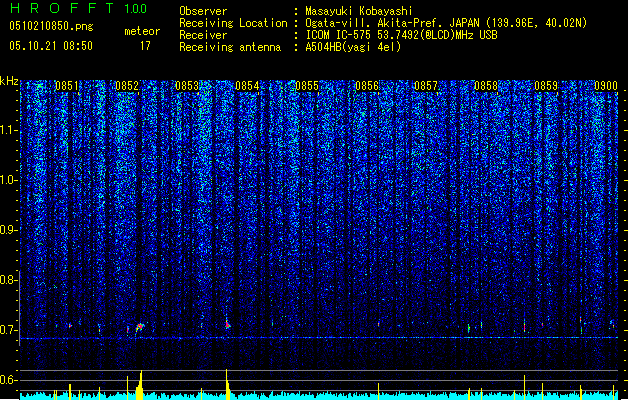Click the bright meteor echo after 0852
This screenshot has height=400, width=629.
point(140,327)
